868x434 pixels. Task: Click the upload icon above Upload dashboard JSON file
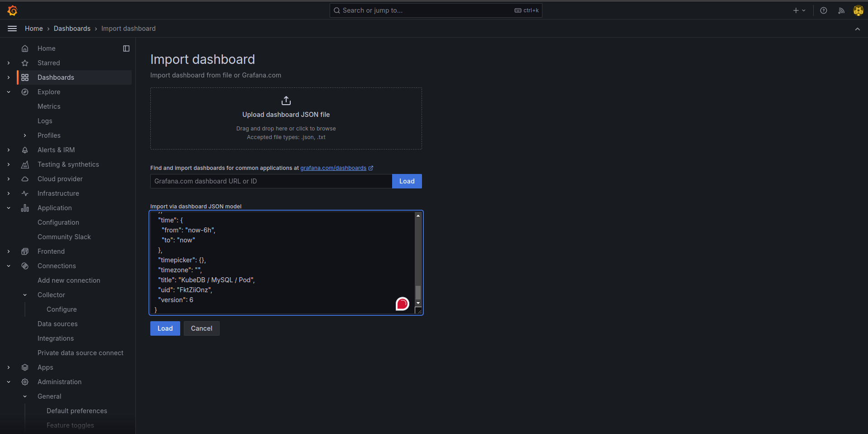pos(286,101)
